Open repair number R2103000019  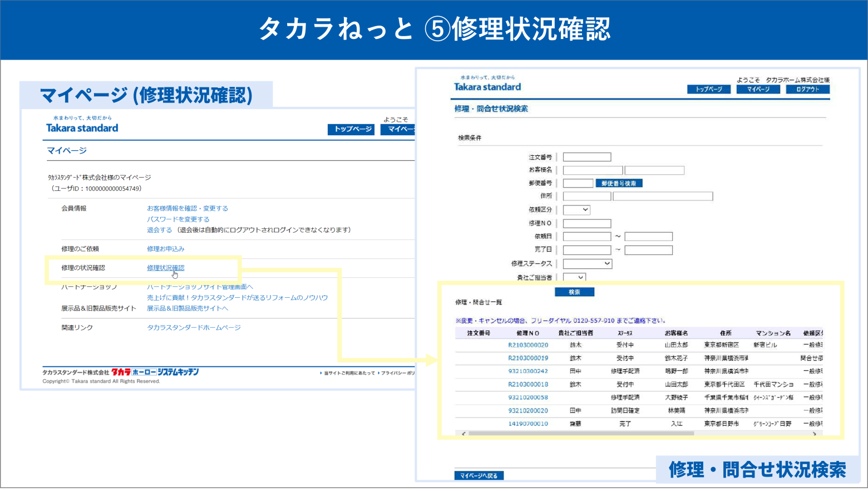(528, 359)
